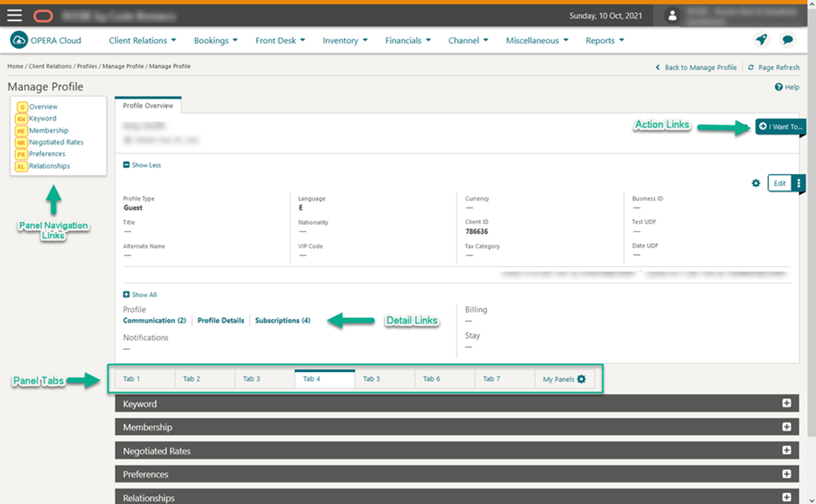
Task: Collapse details with Show Less
Action: [x=142, y=165]
